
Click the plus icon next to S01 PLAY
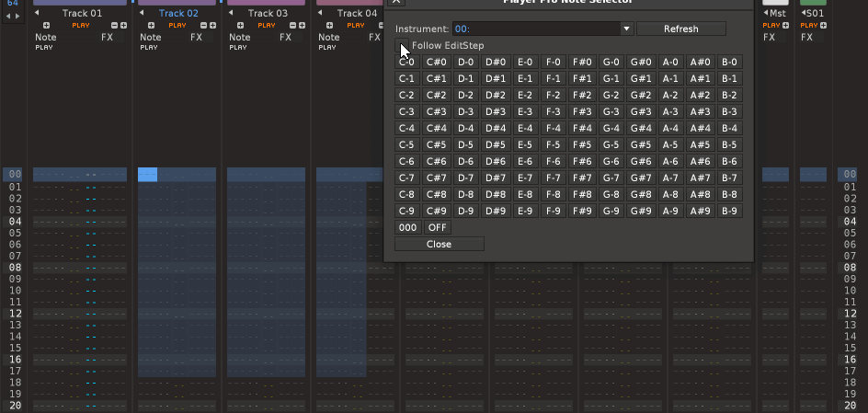(822, 26)
